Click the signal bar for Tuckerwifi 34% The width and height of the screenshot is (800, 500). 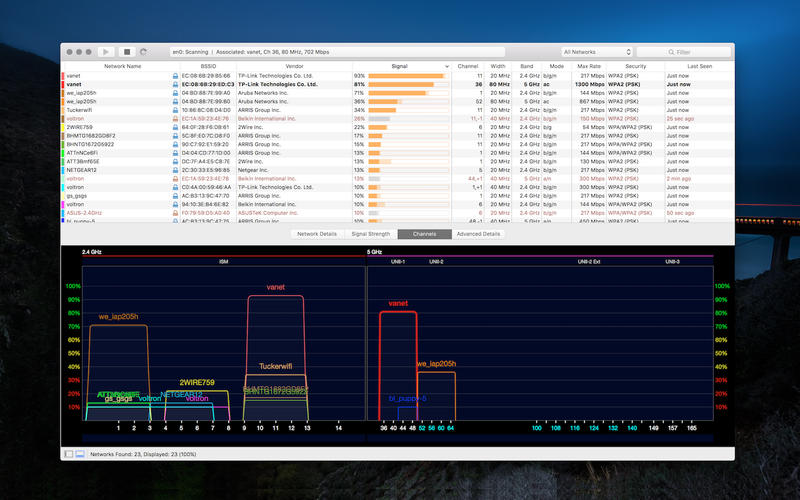point(408,110)
